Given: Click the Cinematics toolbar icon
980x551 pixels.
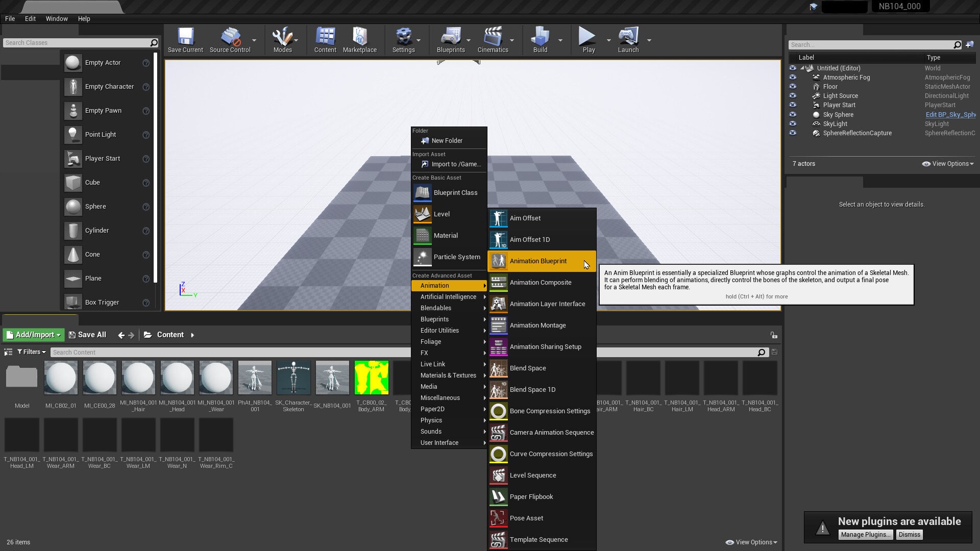Looking at the screenshot, I should 493,40.
